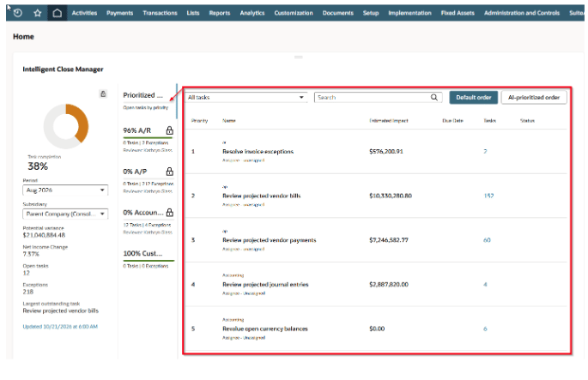This screenshot has height=380, width=588.
Task: Open the Recent Records clock icon
Action: pyautogui.click(x=18, y=13)
